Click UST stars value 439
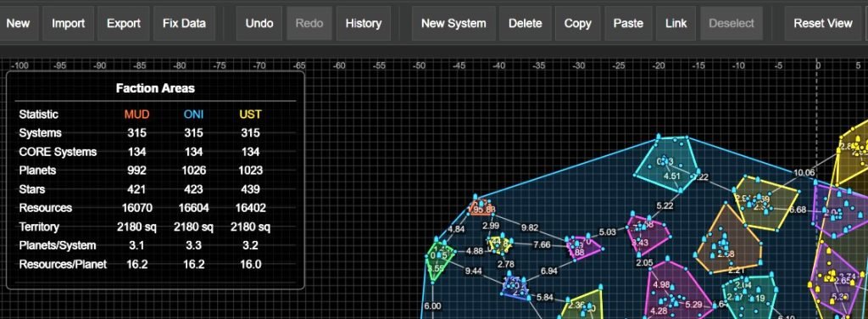 point(250,189)
